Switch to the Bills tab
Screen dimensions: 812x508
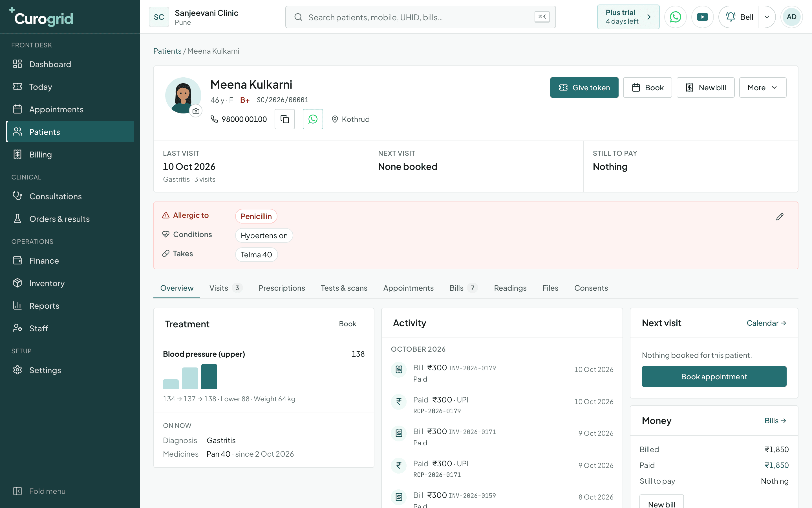point(464,288)
